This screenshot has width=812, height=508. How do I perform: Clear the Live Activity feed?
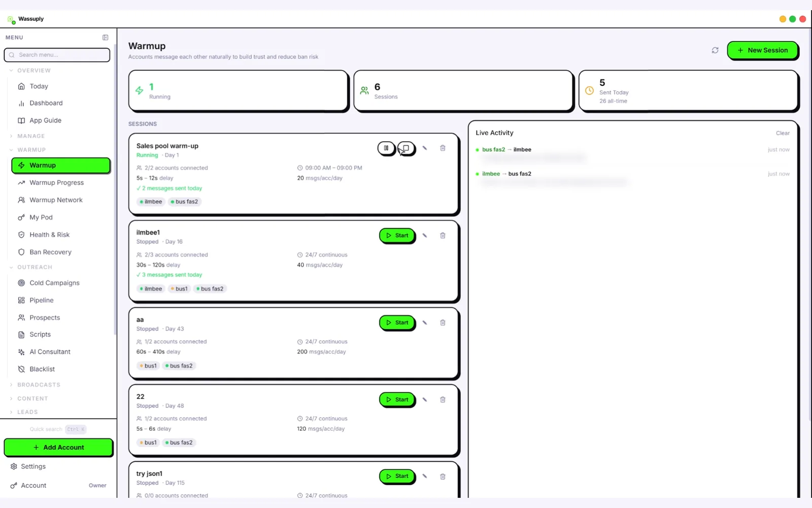coord(783,133)
